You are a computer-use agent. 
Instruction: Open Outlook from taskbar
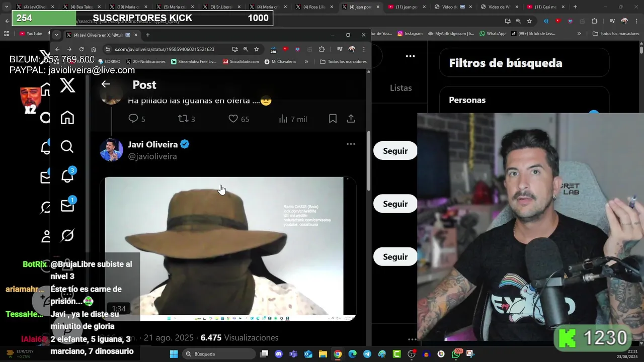click(308, 354)
